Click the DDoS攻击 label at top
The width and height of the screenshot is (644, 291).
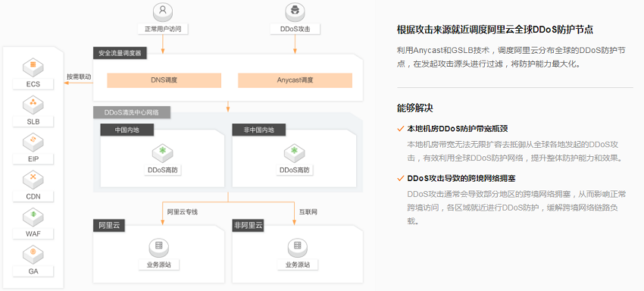coord(295,30)
